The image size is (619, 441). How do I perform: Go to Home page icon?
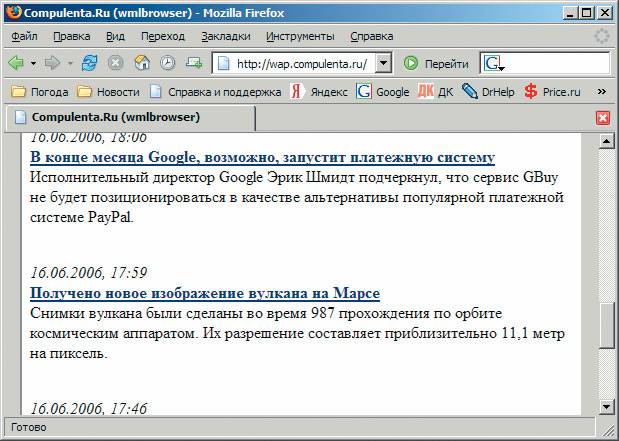coord(142,63)
